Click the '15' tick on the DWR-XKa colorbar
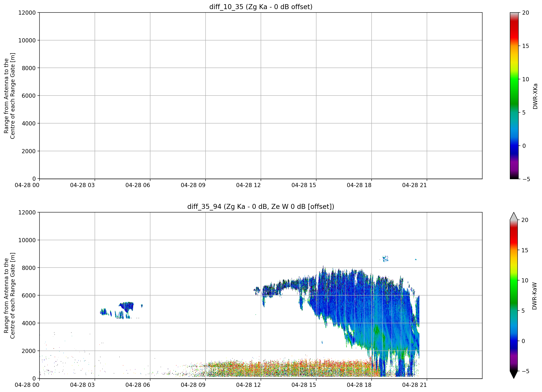Image resolution: width=542 pixels, height=392 pixels. click(526, 46)
